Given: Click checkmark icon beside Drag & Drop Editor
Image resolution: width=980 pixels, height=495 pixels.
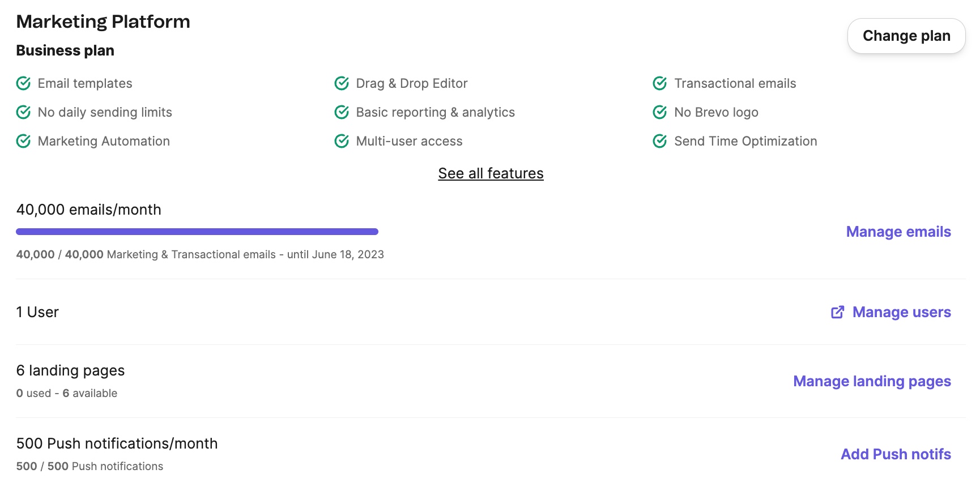Looking at the screenshot, I should (342, 83).
